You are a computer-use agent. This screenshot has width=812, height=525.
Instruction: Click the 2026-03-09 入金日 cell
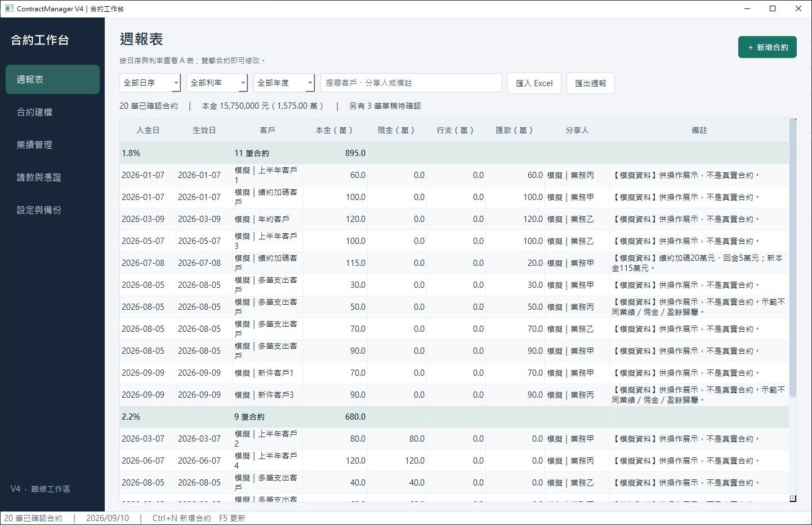148,219
